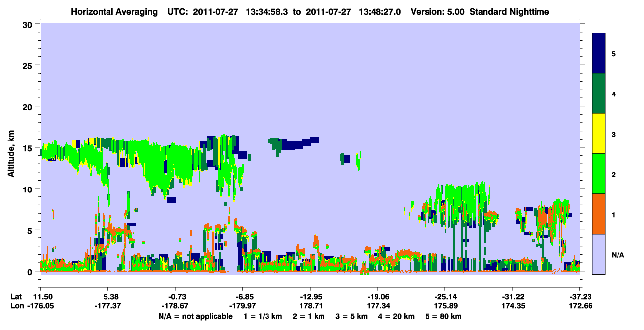Click the '3 = 5 km' legend text

pos(351,316)
